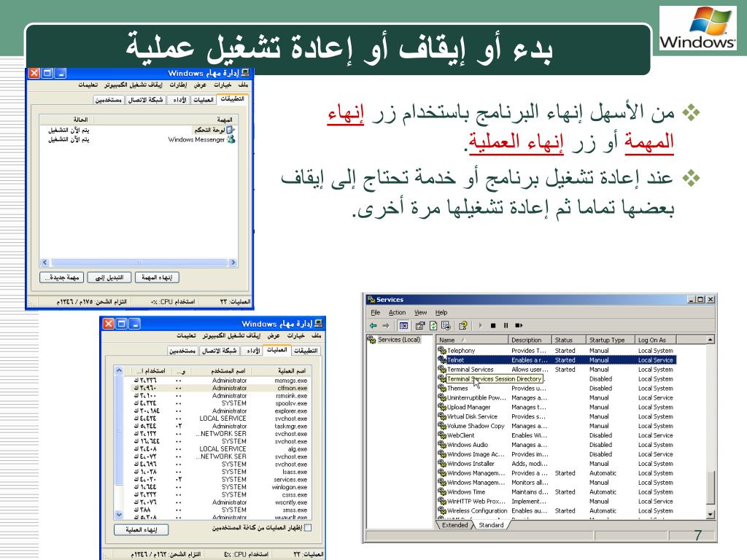Sort services by Log On As header
This screenshot has width=747, height=560.
[x=656, y=340]
